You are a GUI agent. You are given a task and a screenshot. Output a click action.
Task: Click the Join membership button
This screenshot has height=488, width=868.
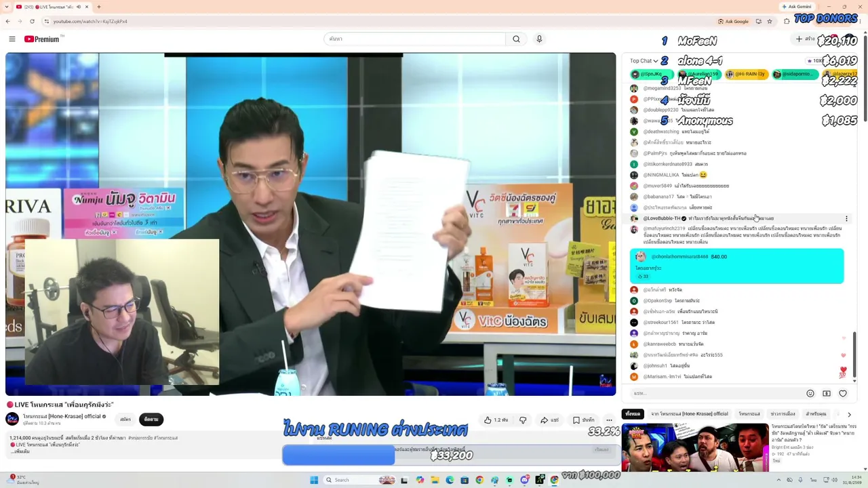click(x=125, y=420)
